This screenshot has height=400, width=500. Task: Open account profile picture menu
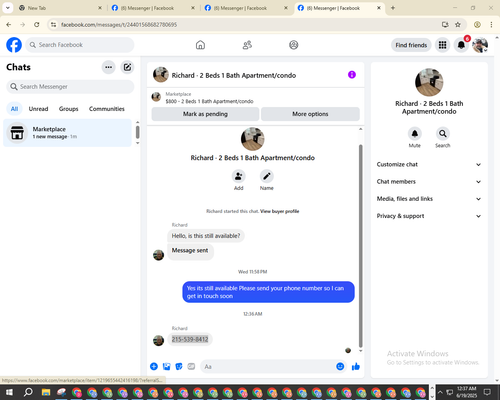coord(480,45)
